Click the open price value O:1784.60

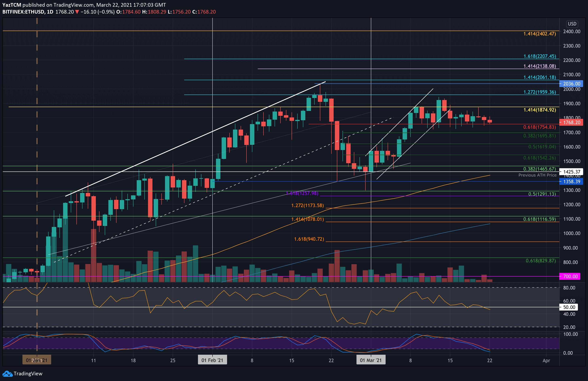pyautogui.click(x=128, y=12)
